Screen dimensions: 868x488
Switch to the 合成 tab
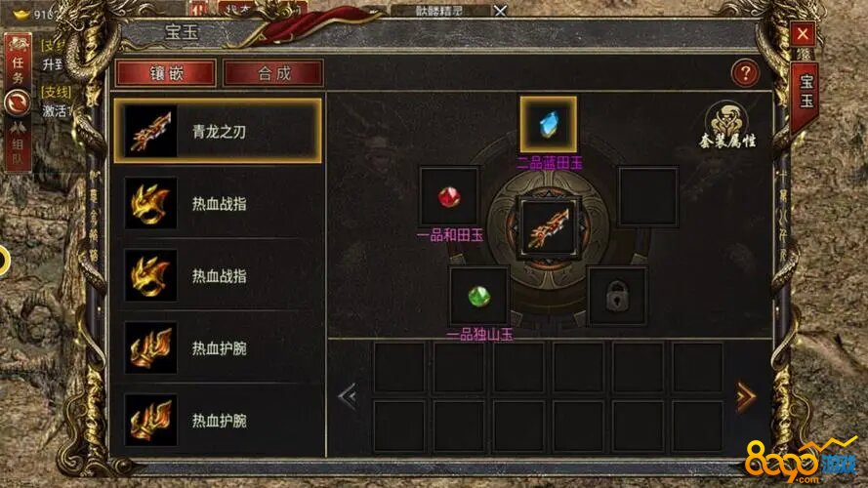tap(273, 73)
